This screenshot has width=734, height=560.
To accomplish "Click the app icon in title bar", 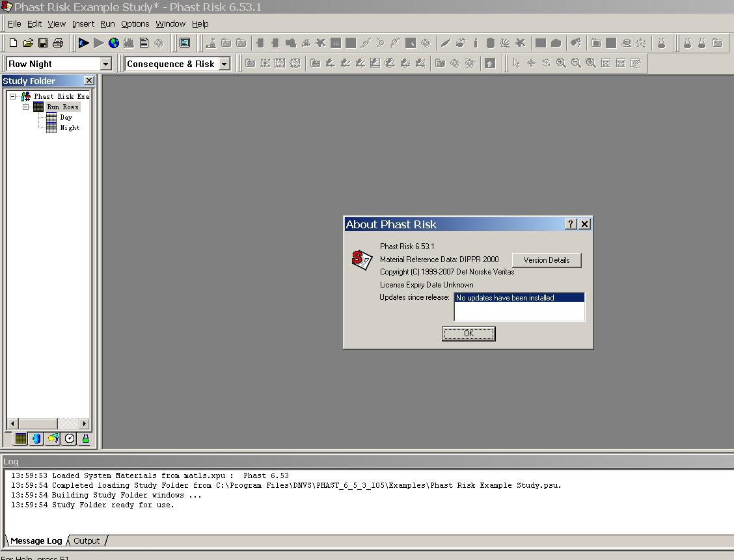I will (7, 7).
